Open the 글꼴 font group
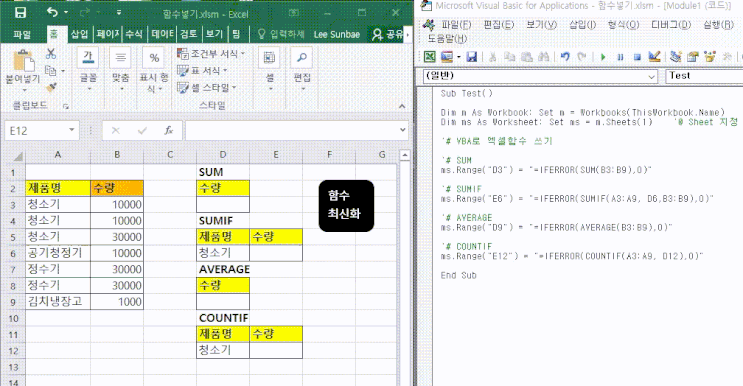Image resolution: width=743 pixels, height=386 pixels. tap(88, 70)
